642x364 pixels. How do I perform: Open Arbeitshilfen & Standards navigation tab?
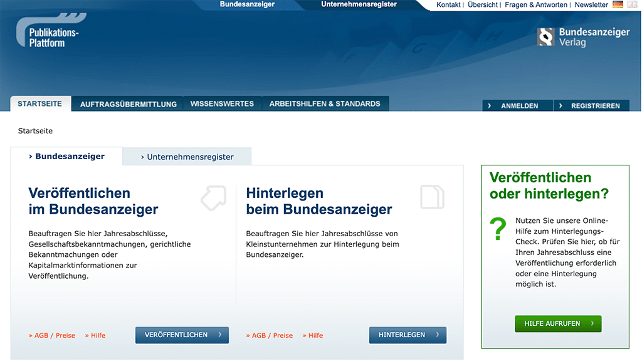(325, 104)
